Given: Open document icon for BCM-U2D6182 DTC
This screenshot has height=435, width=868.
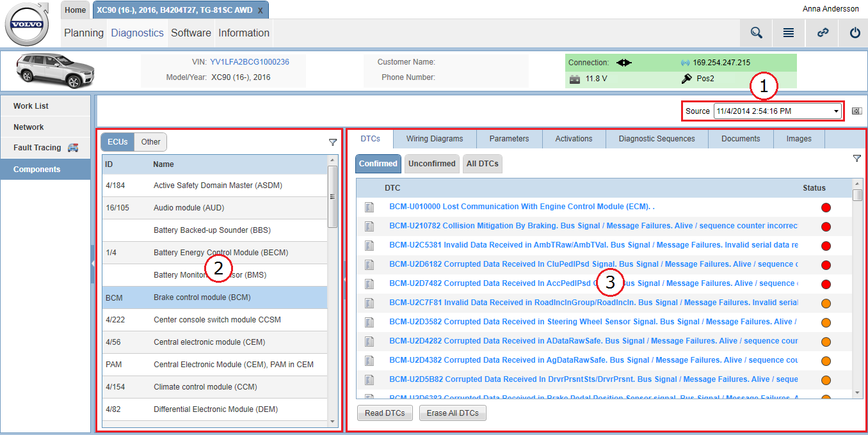Looking at the screenshot, I should [x=369, y=264].
